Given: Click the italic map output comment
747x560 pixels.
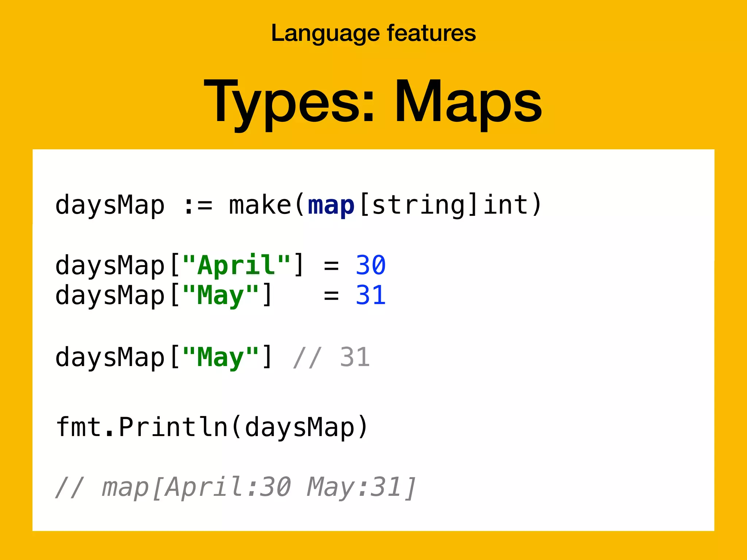Looking at the screenshot, I should coord(235,487).
